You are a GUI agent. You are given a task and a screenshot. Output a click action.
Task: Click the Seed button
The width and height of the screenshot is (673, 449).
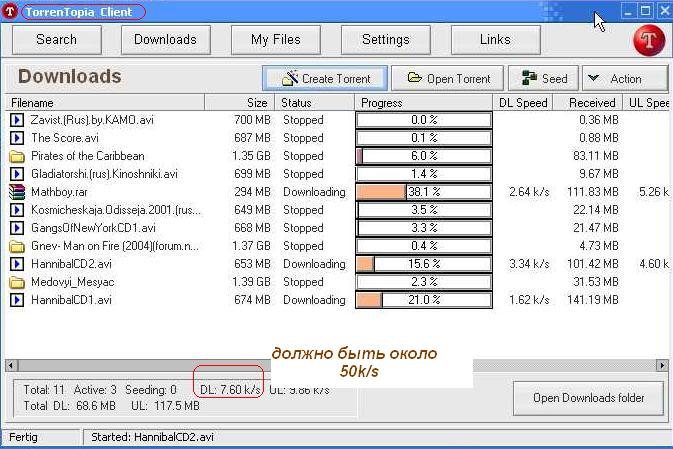tap(543, 78)
